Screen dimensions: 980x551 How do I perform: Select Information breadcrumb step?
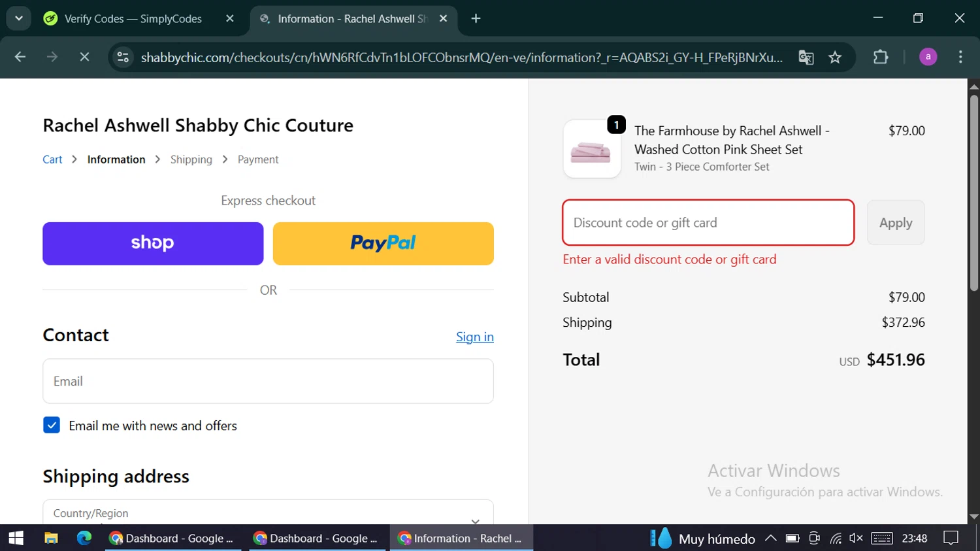click(116, 159)
